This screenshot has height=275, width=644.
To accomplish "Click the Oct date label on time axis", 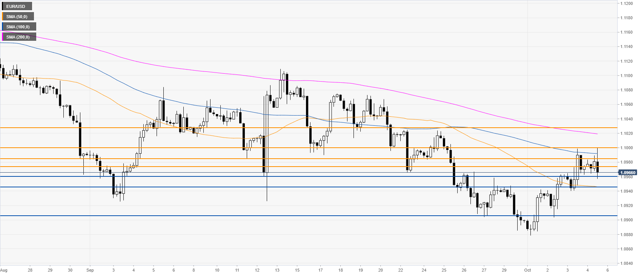I will pos(527,270).
